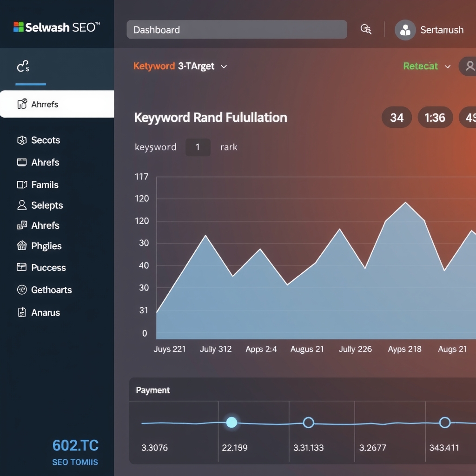Image resolution: width=476 pixels, height=476 pixels.
Task: Select the Selepts menu entry
Action: coord(47,205)
